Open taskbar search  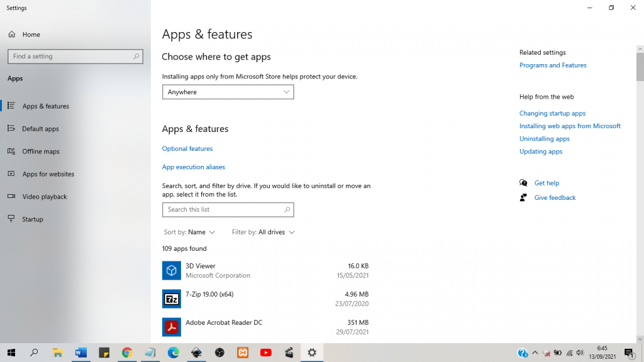(x=34, y=353)
